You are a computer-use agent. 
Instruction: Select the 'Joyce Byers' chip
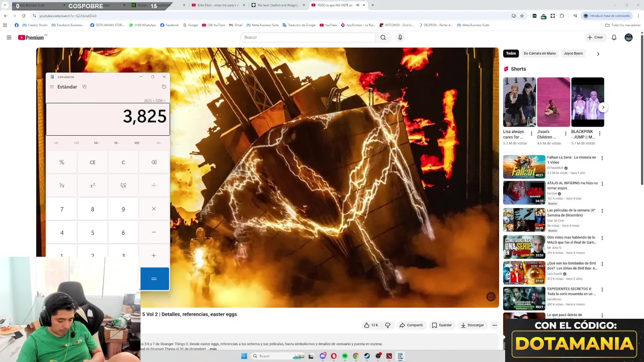573,53
